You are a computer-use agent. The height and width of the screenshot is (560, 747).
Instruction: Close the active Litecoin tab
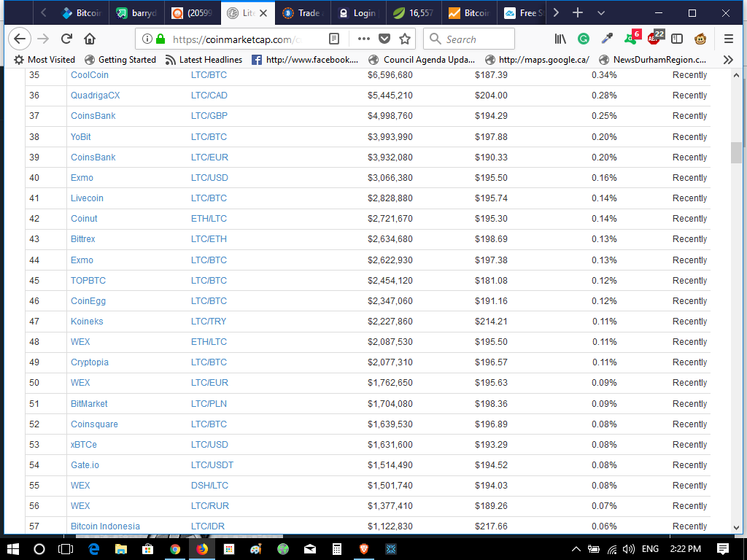coord(263,13)
